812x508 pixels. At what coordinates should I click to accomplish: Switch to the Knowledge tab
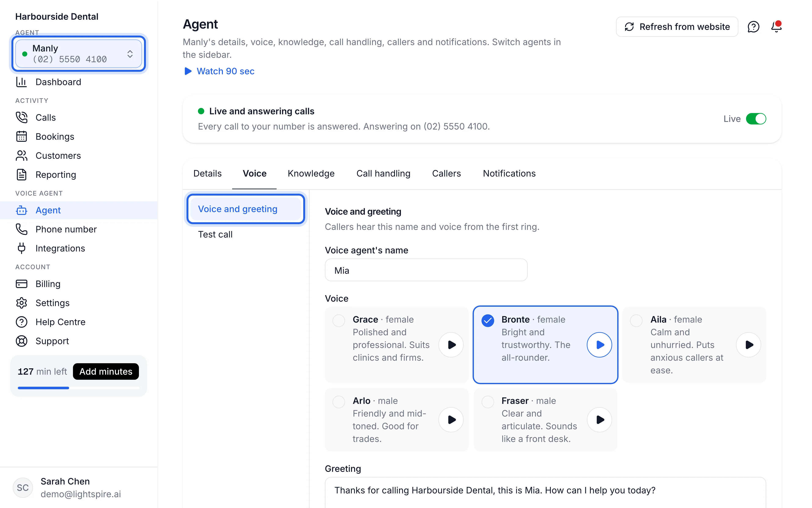tap(311, 173)
